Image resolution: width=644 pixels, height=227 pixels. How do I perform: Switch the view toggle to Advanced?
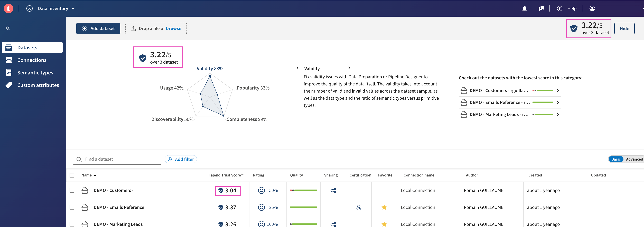tap(634, 159)
